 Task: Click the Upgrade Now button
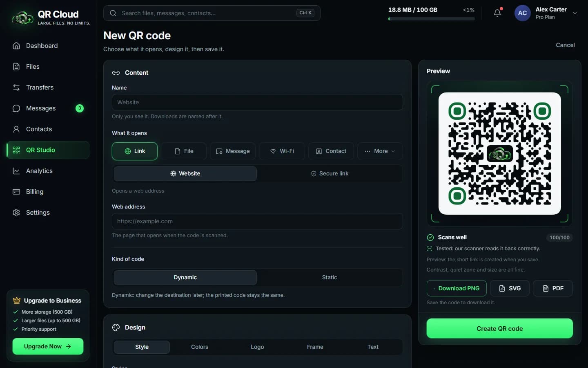[x=48, y=346]
